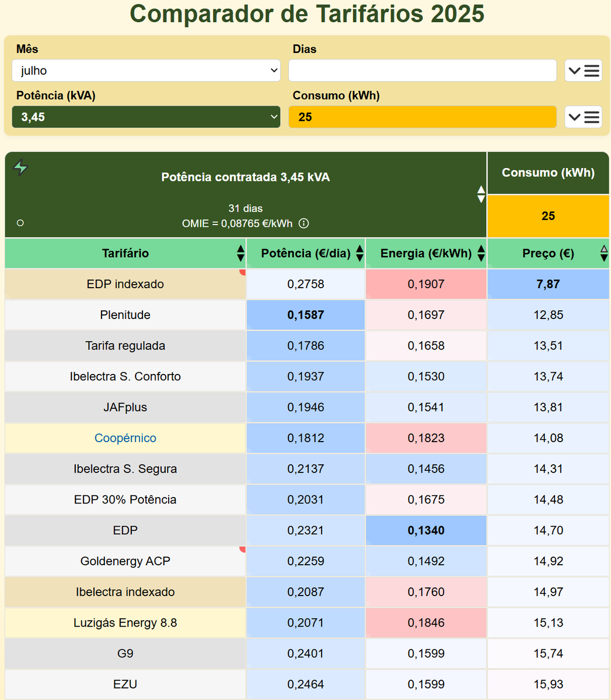Click the Energia (€/kWh) column header

[426, 253]
